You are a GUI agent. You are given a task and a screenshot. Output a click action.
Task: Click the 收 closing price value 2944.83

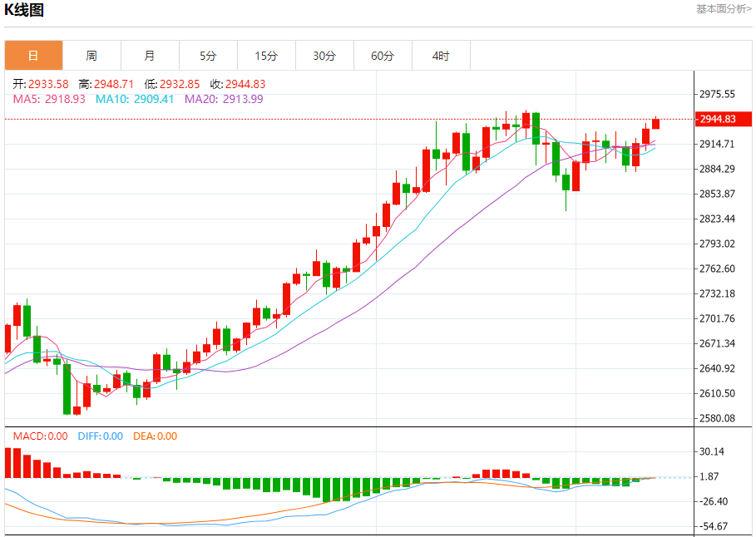click(x=245, y=84)
